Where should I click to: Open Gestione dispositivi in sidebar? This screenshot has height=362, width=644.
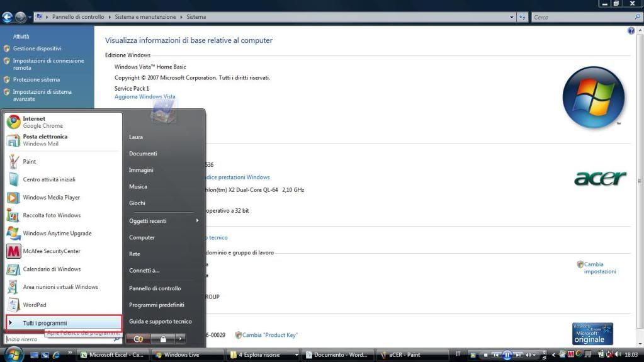(x=37, y=48)
